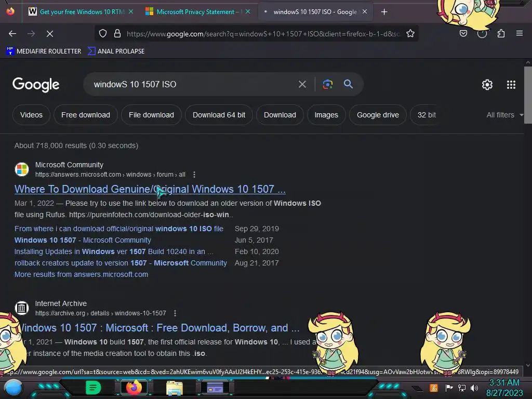Viewport: 532px width, 399px height.
Task: Open the Action Center flag tray icon
Action: pyautogui.click(x=449, y=388)
